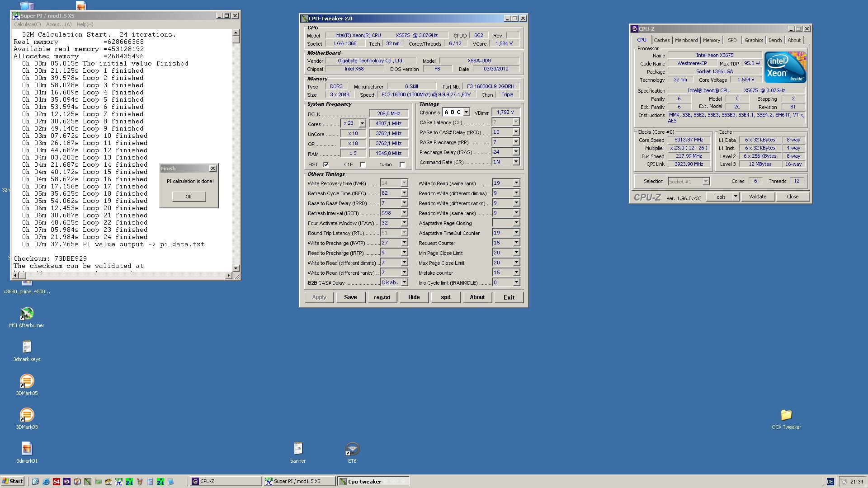Click OK in the Finish dialog
The image size is (868, 488).
point(189,197)
